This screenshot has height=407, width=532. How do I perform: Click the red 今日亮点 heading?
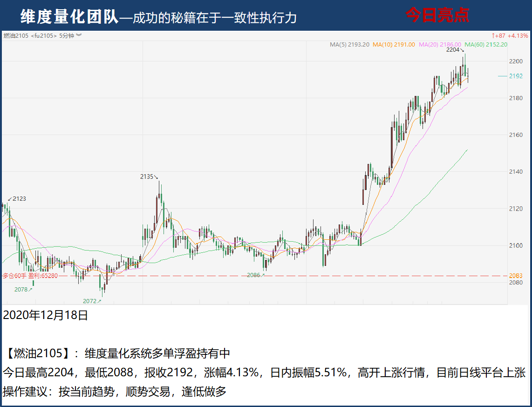437,15
